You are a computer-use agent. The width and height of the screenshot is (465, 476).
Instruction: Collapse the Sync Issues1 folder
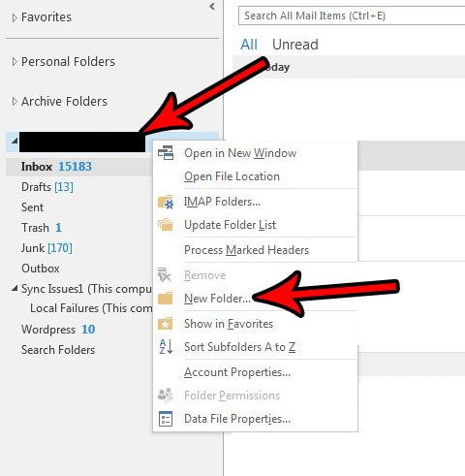click(x=15, y=289)
